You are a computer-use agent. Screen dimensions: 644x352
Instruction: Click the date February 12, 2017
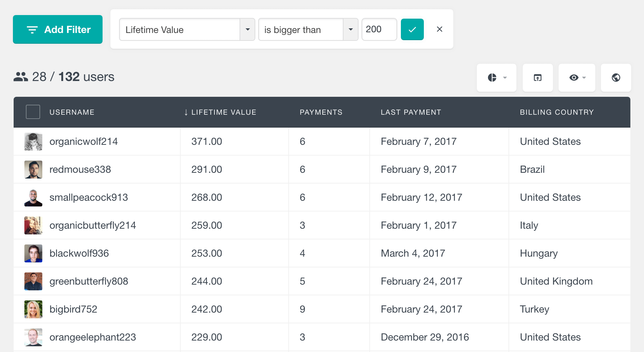click(x=422, y=198)
